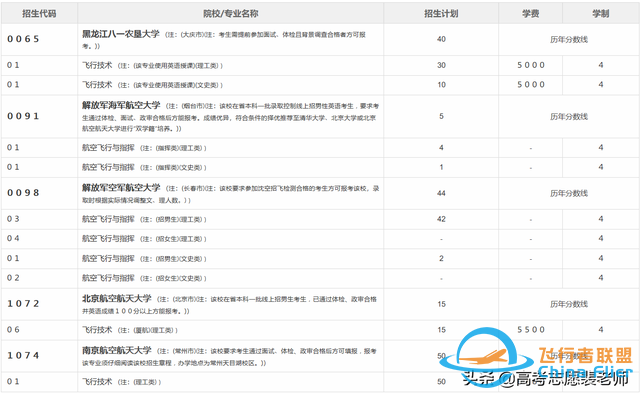640x398 pixels.
Task: Click major code 02 in 招女生 文史类 row
Action: click(x=13, y=278)
